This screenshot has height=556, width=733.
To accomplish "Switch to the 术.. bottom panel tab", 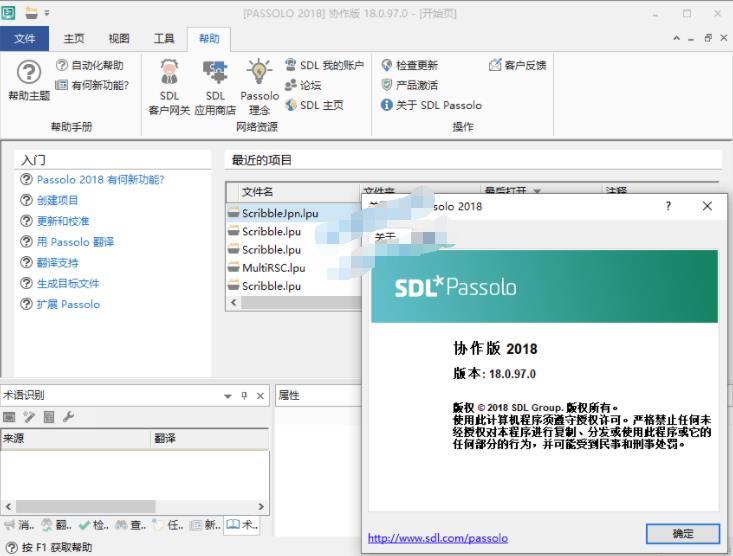I will 242,525.
